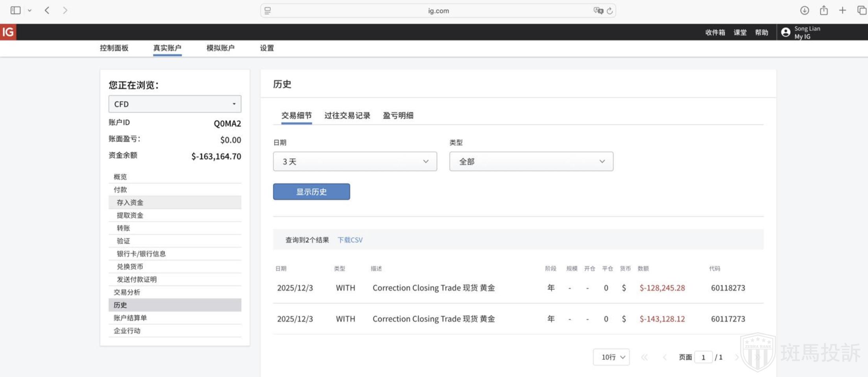
Task: Open the 类型 dropdown showing 全部
Action: [531, 161]
